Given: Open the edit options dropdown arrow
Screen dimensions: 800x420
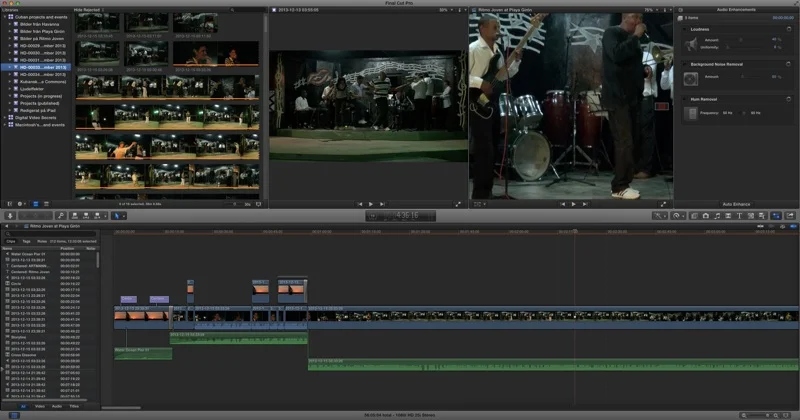Looking at the screenshot, I should coord(105,216).
